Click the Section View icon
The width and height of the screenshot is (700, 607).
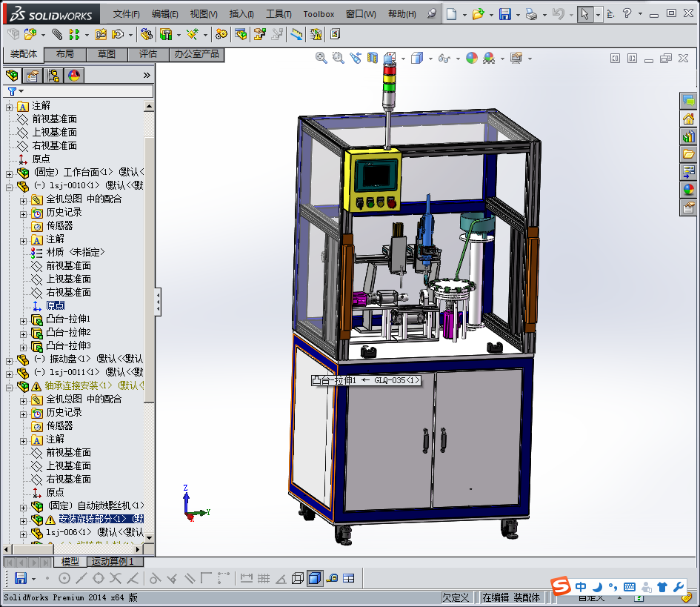coord(373,58)
